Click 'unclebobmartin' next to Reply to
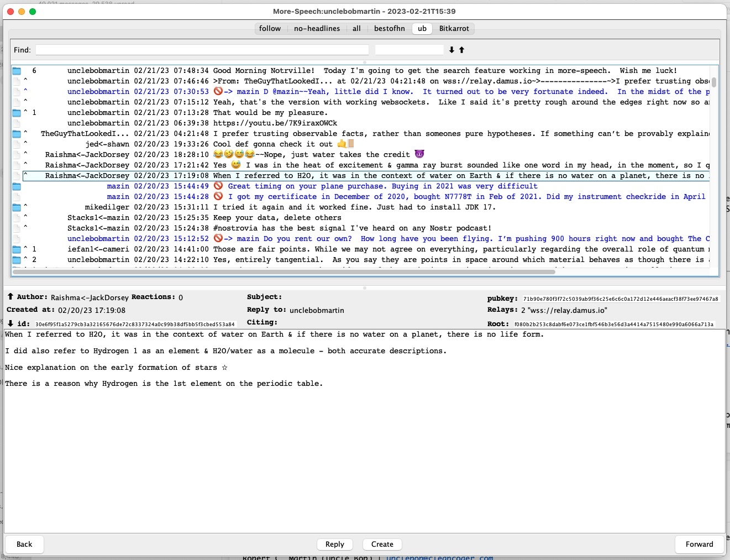This screenshot has height=560, width=730. click(317, 310)
